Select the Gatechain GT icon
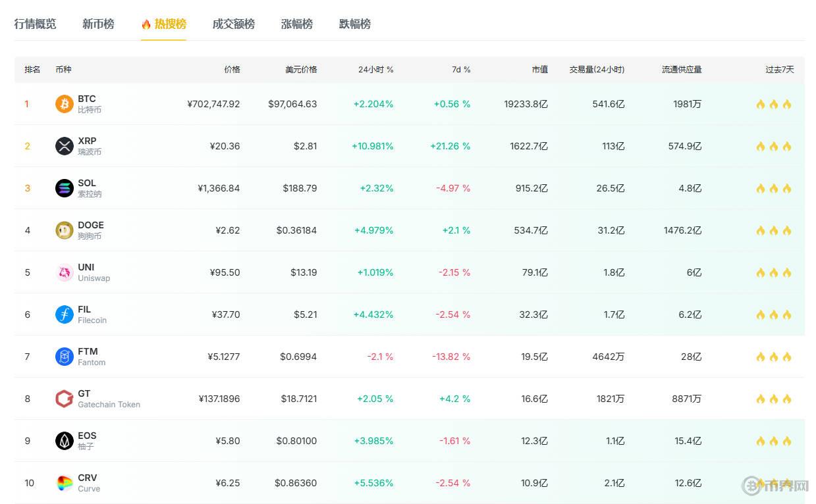 click(x=64, y=399)
